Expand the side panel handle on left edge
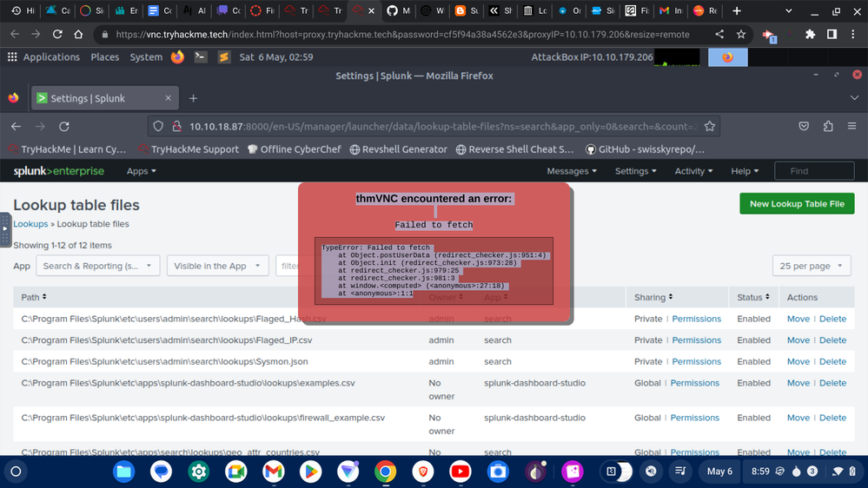 (x=5, y=228)
